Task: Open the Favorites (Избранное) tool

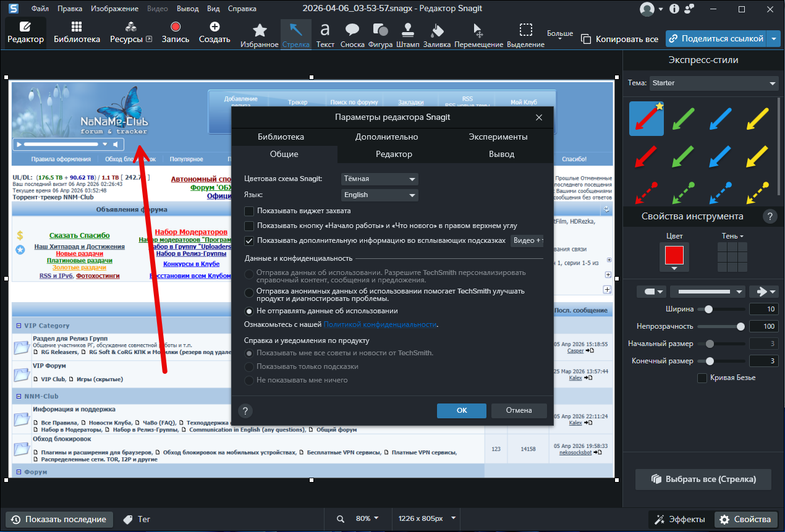Action: pyautogui.click(x=260, y=34)
